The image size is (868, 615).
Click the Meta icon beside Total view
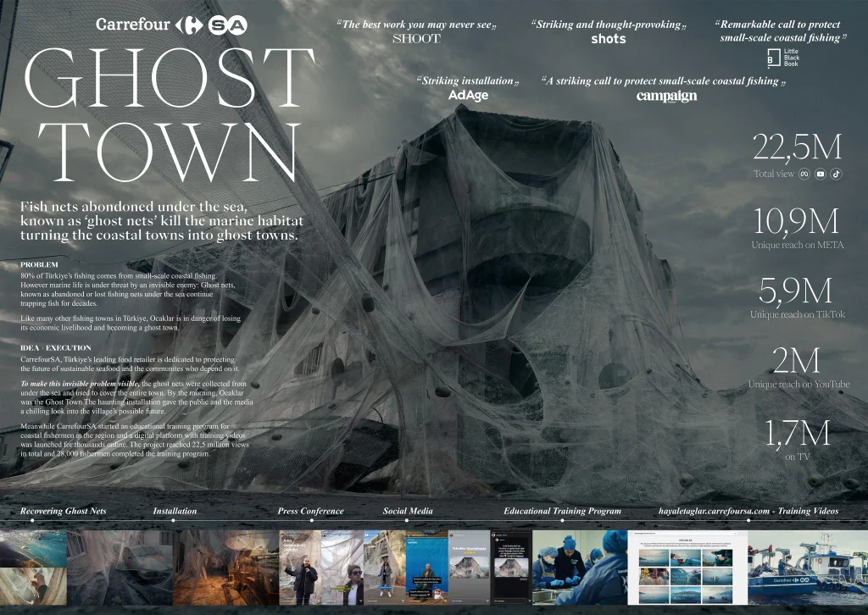click(804, 174)
